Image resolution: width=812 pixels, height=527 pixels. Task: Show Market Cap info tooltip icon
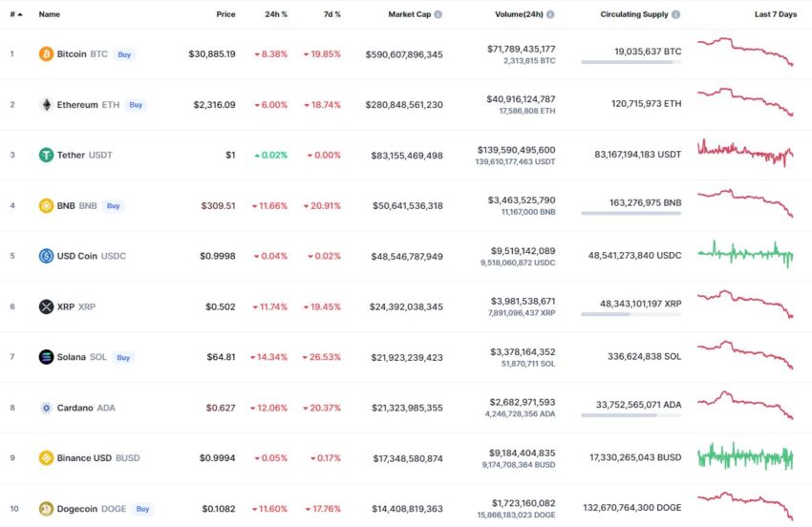(438, 14)
